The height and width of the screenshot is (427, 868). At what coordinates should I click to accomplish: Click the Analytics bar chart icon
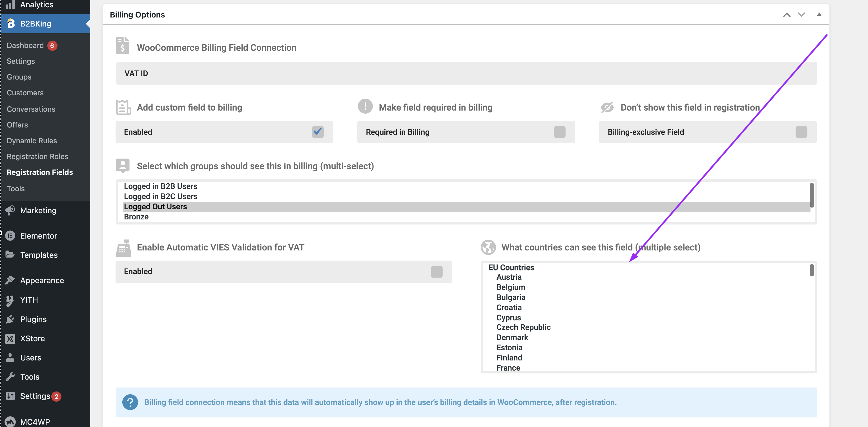pos(10,5)
